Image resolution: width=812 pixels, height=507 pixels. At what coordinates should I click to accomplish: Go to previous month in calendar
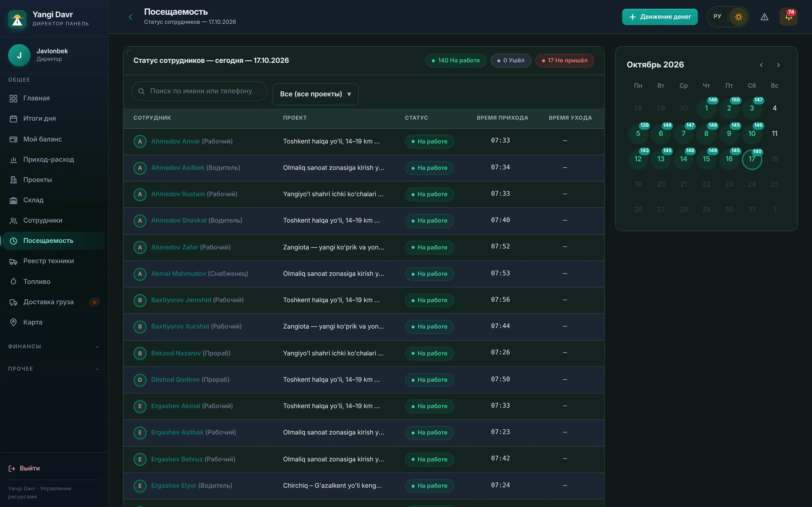click(761, 65)
